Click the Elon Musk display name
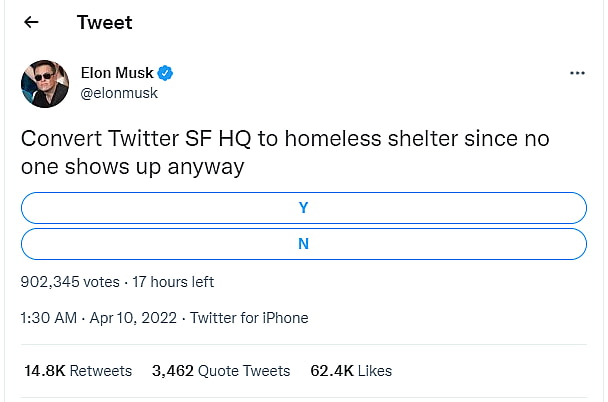608x402 pixels. coord(116,73)
